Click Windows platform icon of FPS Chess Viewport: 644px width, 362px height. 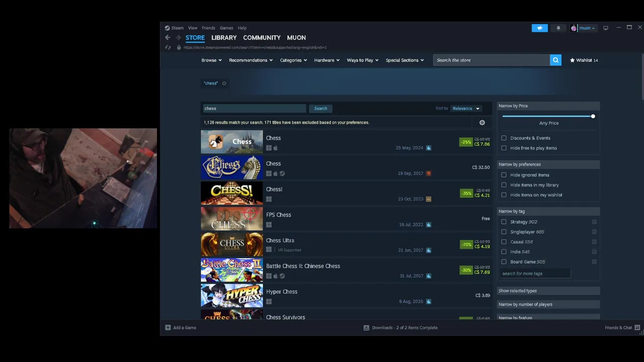point(269,225)
